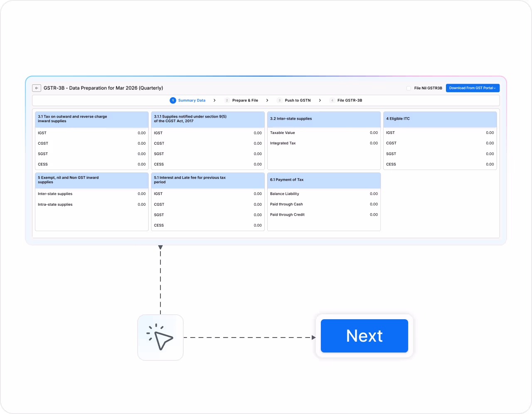
Task: Click the step 1 number badge
Action: click(x=173, y=101)
